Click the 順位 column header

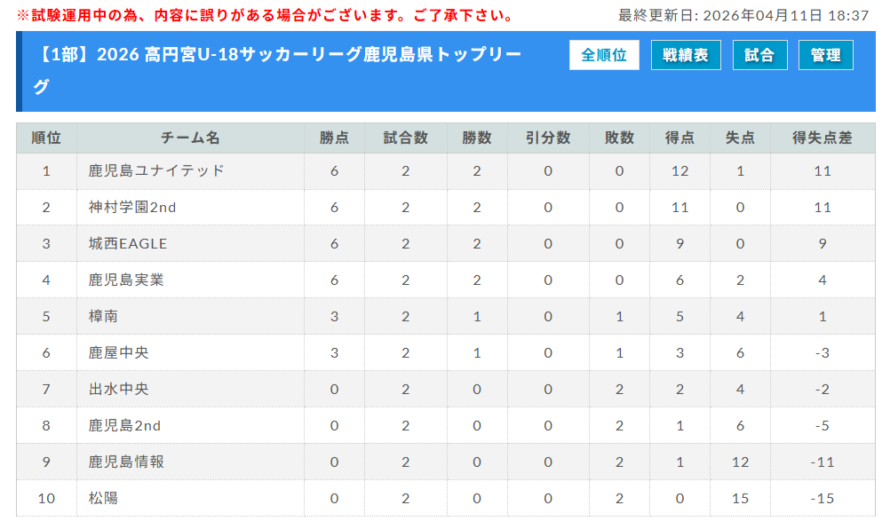pos(46,138)
